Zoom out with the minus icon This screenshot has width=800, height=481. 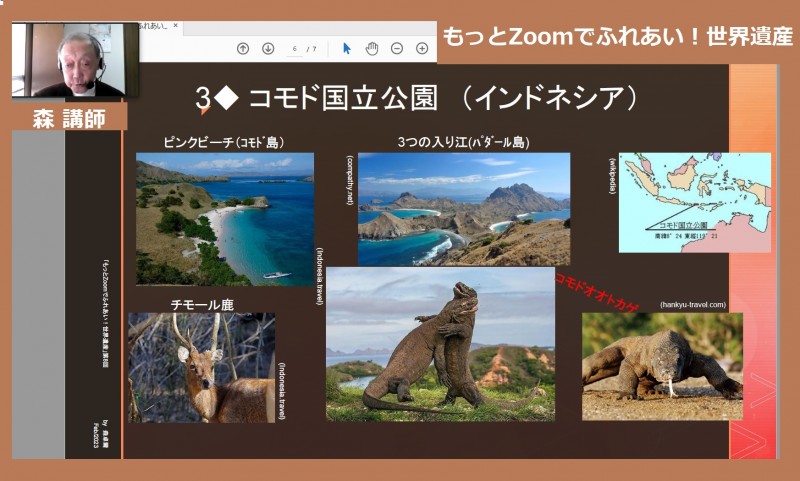click(396, 48)
